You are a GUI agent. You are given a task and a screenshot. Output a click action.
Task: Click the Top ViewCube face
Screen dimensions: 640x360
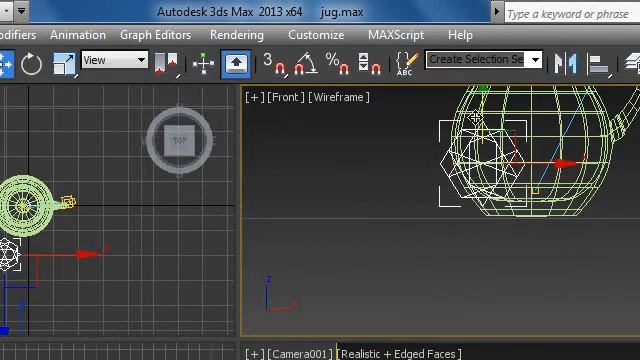[179, 140]
